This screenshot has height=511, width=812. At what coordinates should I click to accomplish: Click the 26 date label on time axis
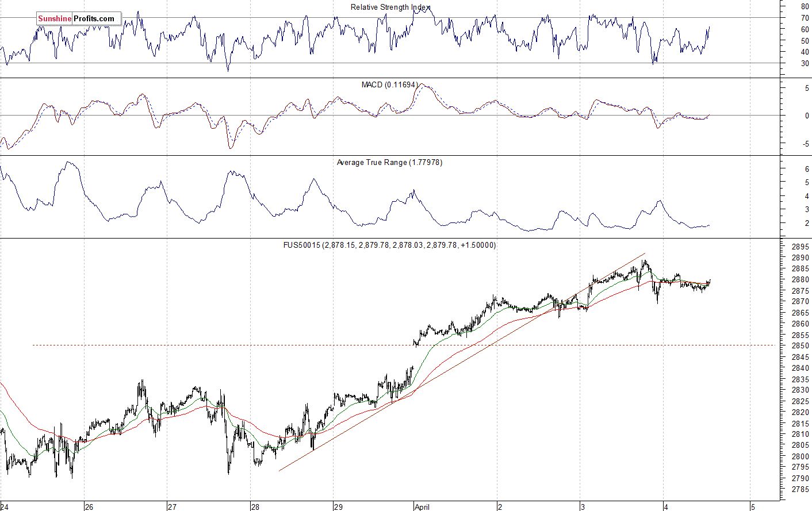tap(89, 507)
